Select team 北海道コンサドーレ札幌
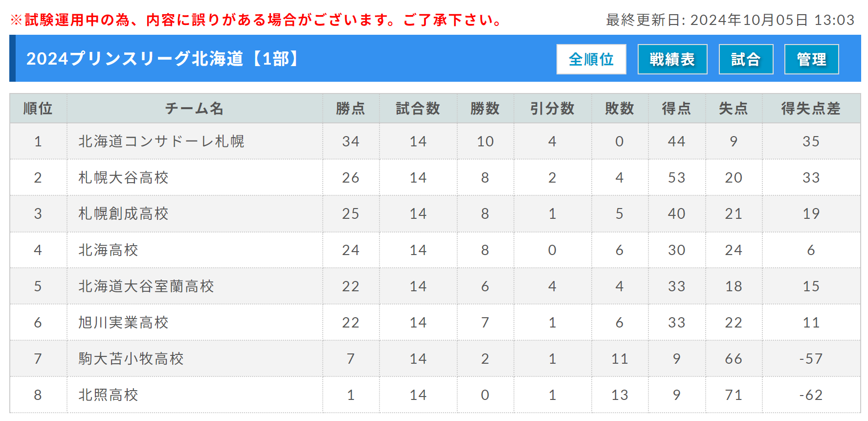Image resolution: width=868 pixels, height=421 pixels. click(x=161, y=141)
